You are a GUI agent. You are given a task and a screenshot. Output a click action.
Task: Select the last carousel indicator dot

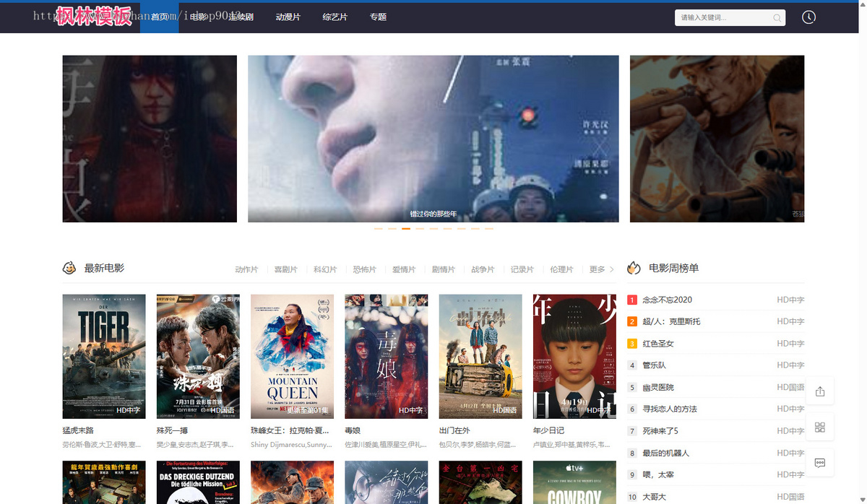coord(489,229)
